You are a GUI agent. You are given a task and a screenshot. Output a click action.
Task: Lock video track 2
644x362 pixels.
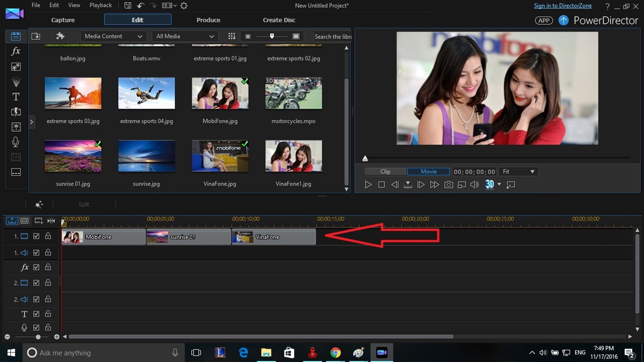click(48, 283)
